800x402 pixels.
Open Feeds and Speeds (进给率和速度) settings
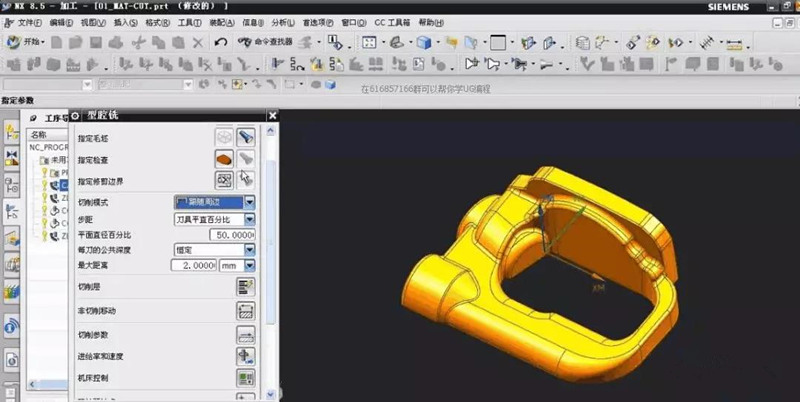pyautogui.click(x=246, y=356)
